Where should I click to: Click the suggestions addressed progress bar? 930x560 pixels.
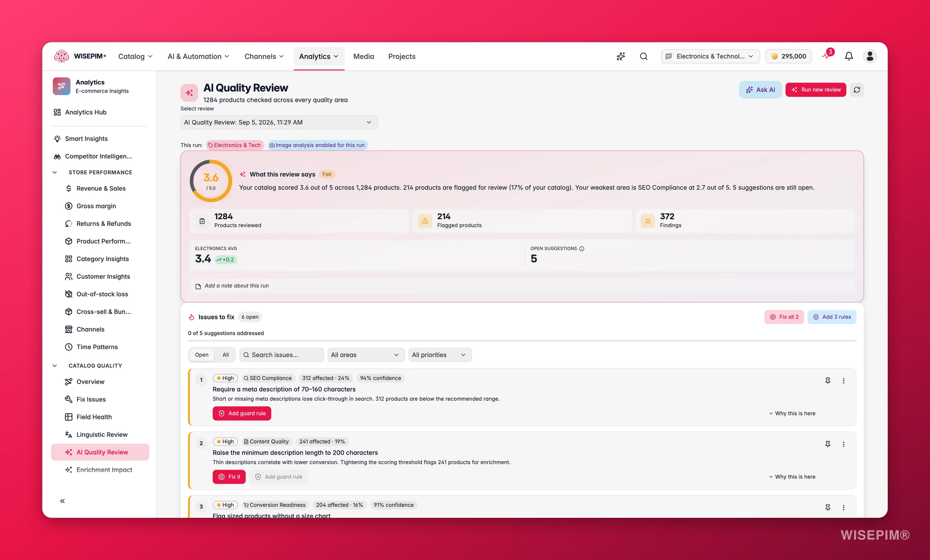522,341
